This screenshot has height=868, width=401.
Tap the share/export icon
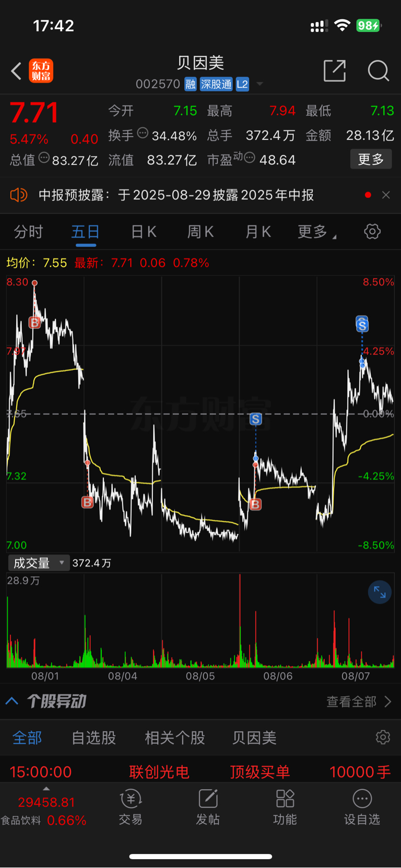(335, 70)
